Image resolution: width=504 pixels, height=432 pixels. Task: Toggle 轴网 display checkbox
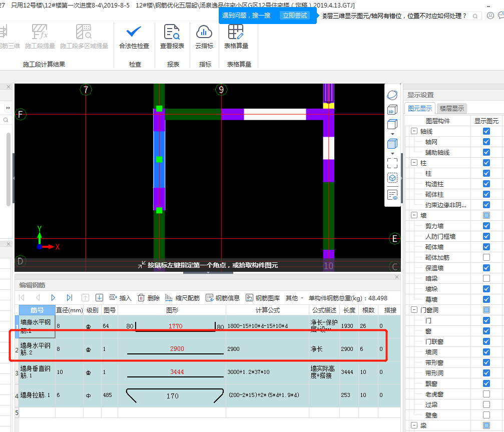click(486, 142)
